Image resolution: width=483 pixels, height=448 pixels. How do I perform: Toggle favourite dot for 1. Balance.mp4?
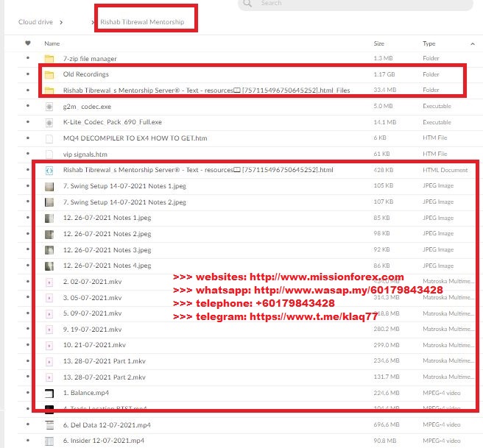[x=28, y=393]
